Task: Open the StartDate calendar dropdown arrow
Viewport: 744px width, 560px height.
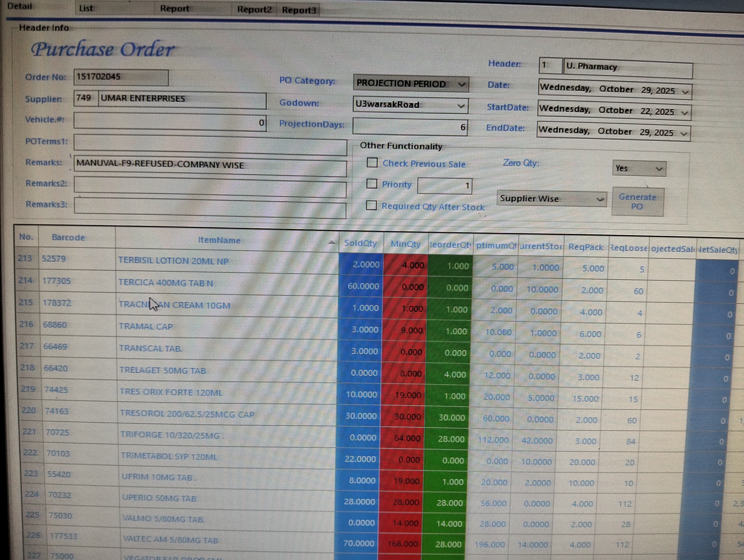Action: [684, 113]
